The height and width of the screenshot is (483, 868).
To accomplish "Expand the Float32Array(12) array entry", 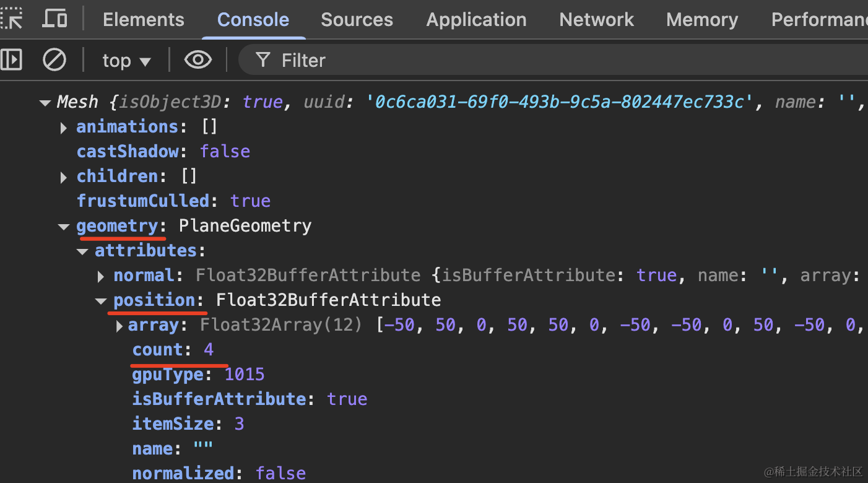I will coord(119,326).
